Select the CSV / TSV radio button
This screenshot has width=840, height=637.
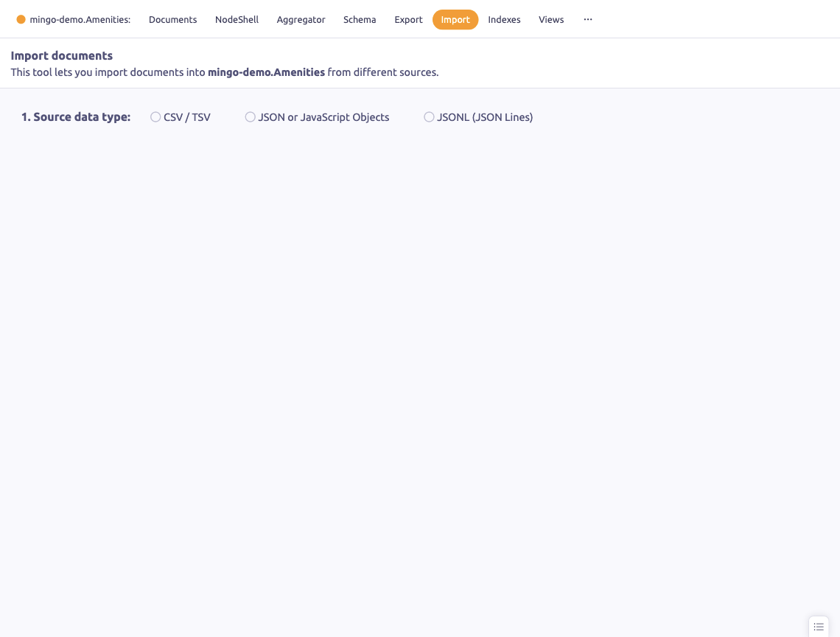(x=155, y=117)
